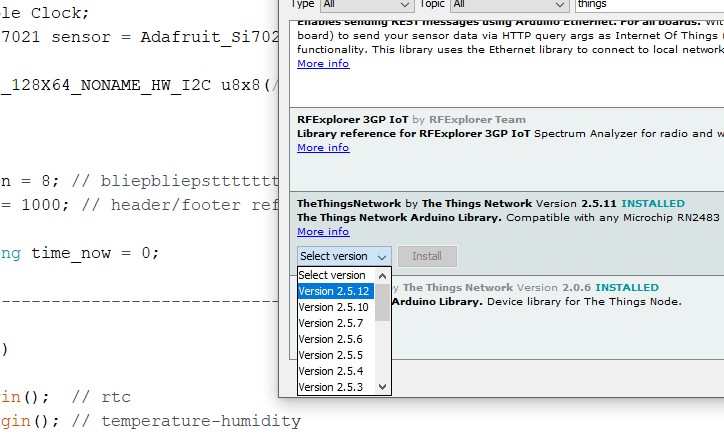The width and height of the screenshot is (724, 447).
Task: Click the version list scroll down arrow
Action: pyautogui.click(x=382, y=387)
